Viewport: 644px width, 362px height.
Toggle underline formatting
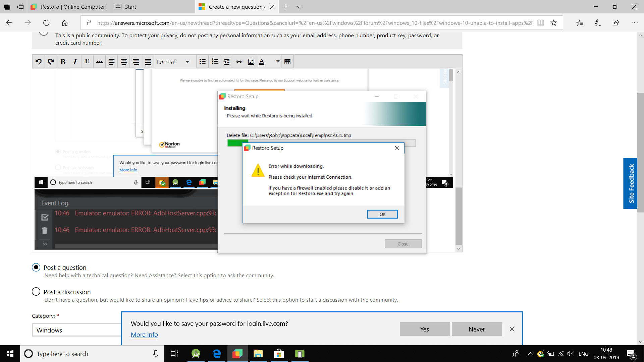pos(87,62)
